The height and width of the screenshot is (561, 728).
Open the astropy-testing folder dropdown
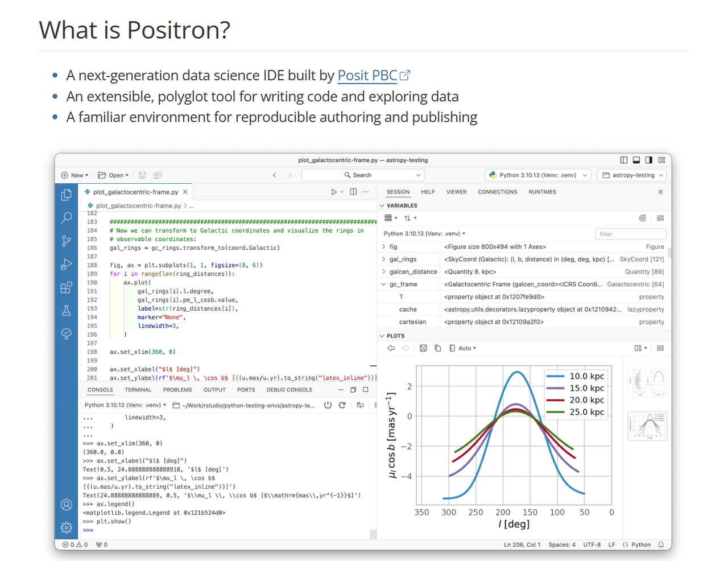pos(633,175)
